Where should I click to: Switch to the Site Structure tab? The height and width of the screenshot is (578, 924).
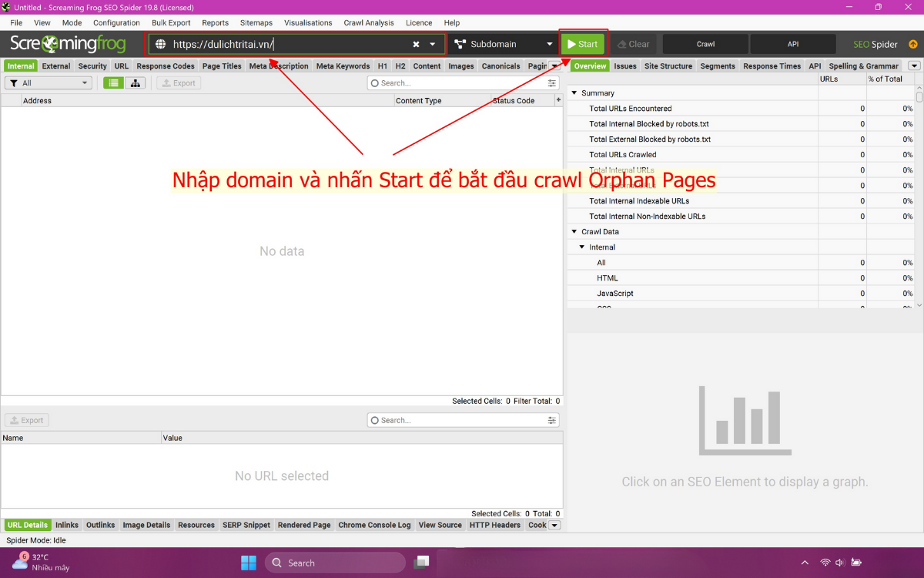point(668,66)
